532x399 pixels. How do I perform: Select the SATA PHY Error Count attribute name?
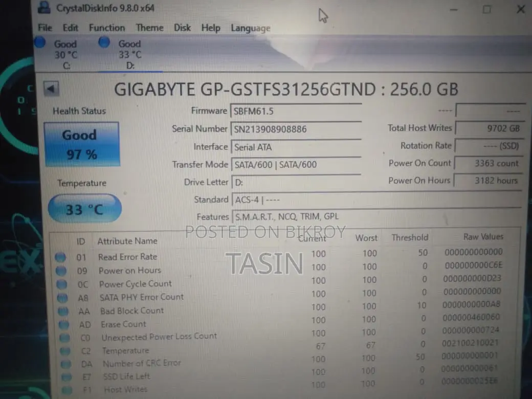[142, 297]
